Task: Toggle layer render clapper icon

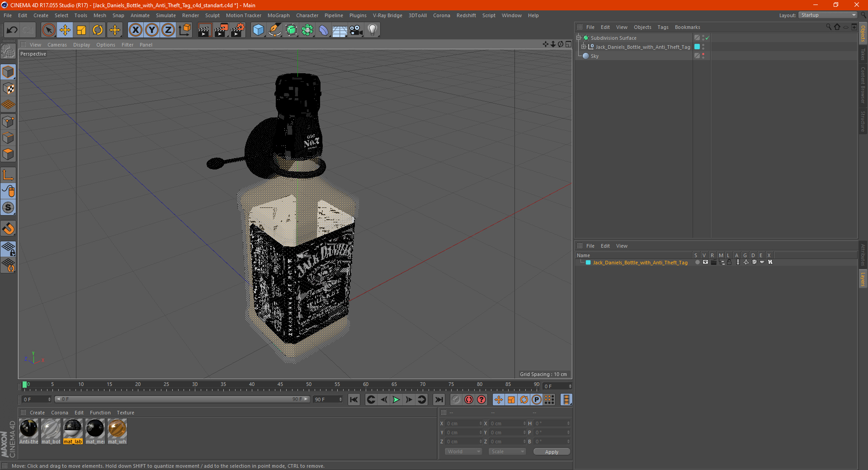Action: tap(713, 262)
